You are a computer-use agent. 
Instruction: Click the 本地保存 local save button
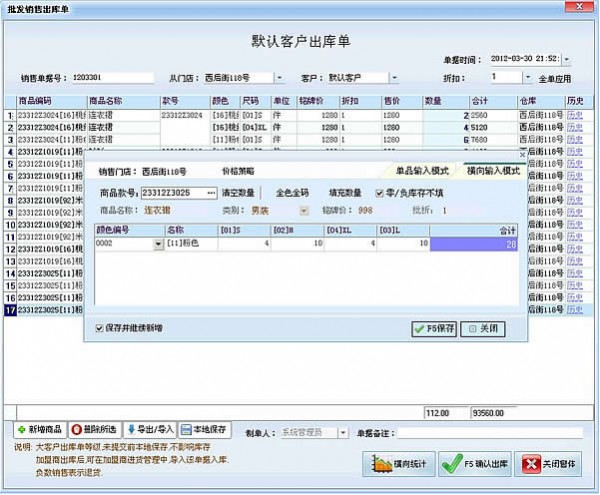[206, 429]
